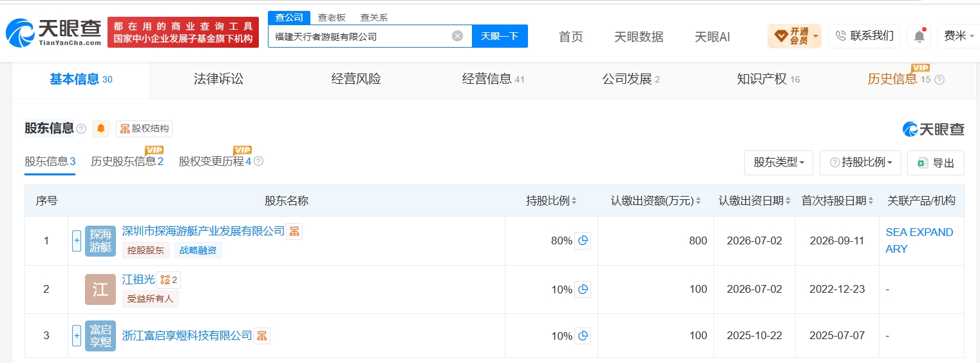
Task: Open the 股东类型 dropdown filter
Action: 778,162
